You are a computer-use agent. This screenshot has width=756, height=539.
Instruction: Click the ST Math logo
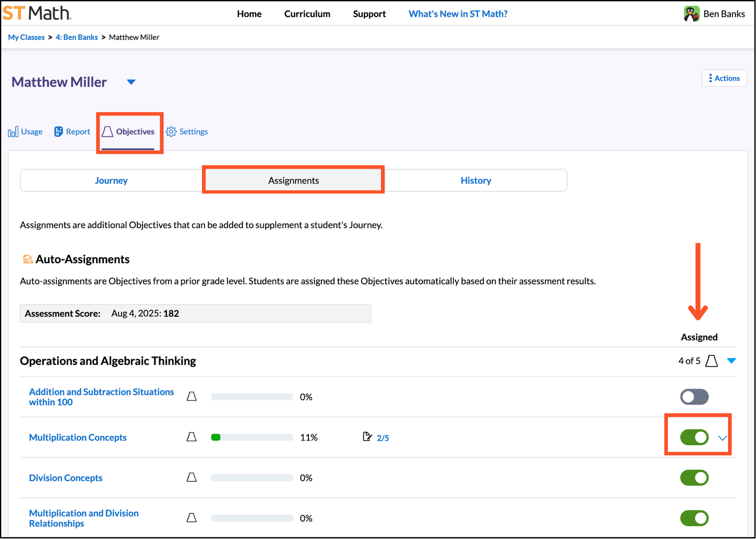(37, 13)
